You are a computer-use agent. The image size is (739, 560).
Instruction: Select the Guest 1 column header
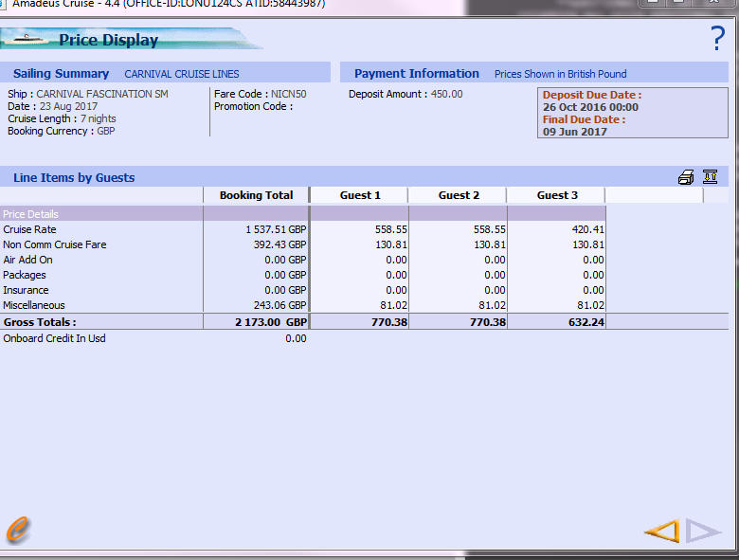[359, 195]
